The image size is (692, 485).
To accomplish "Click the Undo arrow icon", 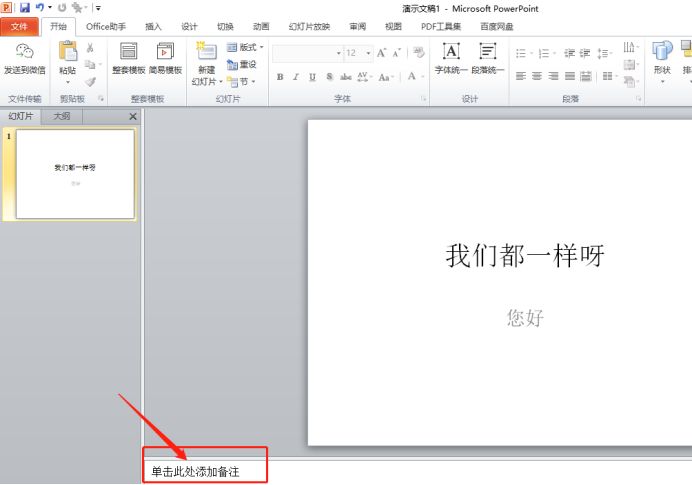I will (40, 8).
